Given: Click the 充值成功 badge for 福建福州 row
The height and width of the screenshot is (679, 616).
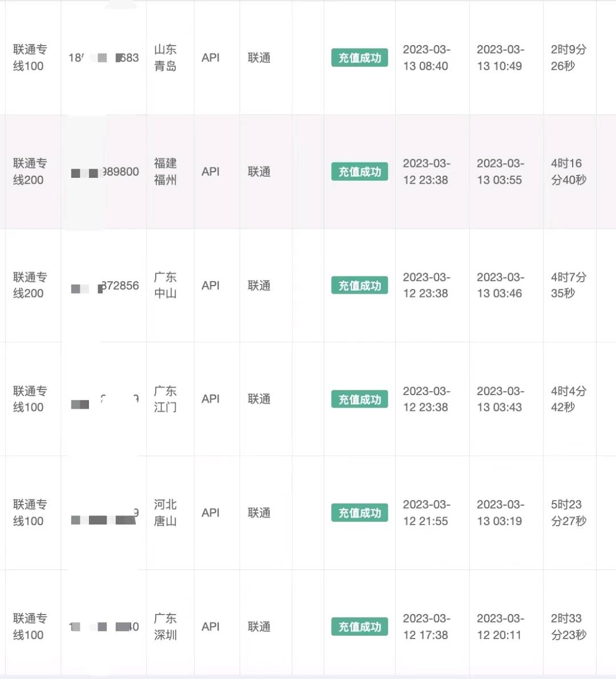Looking at the screenshot, I should tap(359, 172).
